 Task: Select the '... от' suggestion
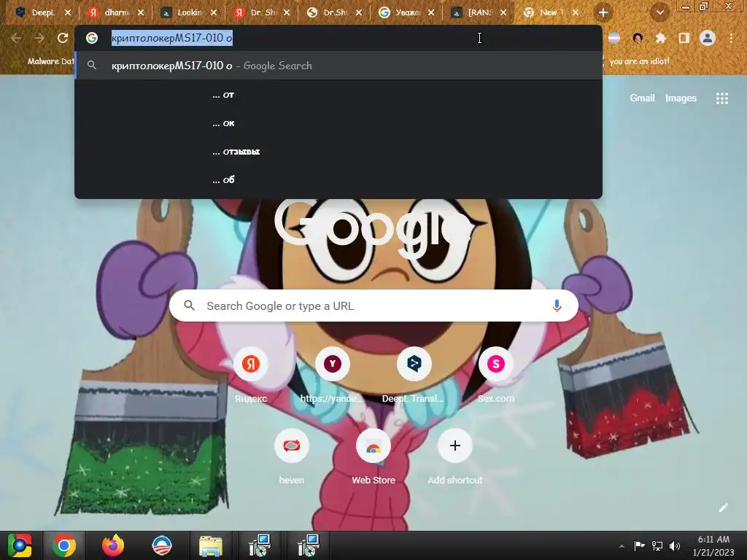338,95
